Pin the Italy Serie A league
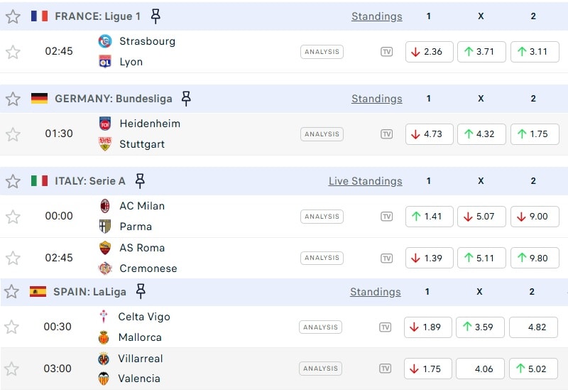 (x=140, y=181)
